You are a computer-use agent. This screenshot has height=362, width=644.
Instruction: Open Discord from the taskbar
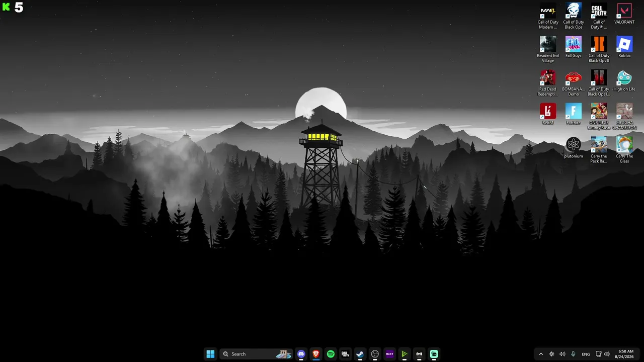click(301, 354)
